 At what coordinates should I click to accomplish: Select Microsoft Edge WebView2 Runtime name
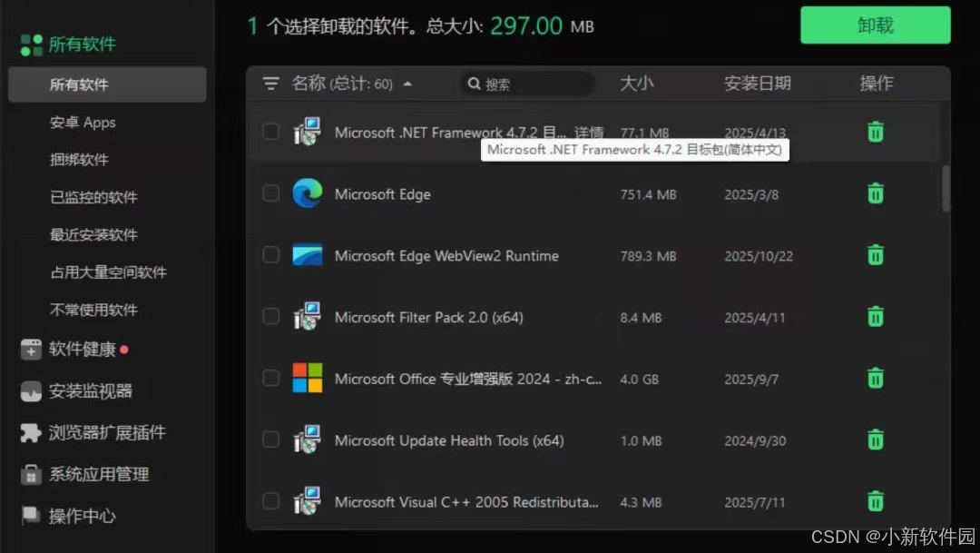(446, 256)
